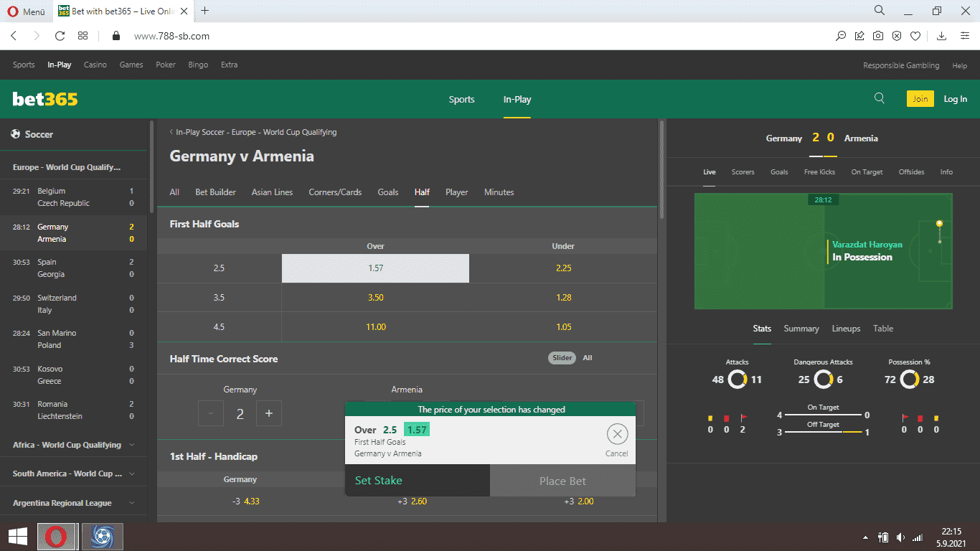
Task: Click the Soccer ball icon in sidebar
Action: pyautogui.click(x=16, y=134)
